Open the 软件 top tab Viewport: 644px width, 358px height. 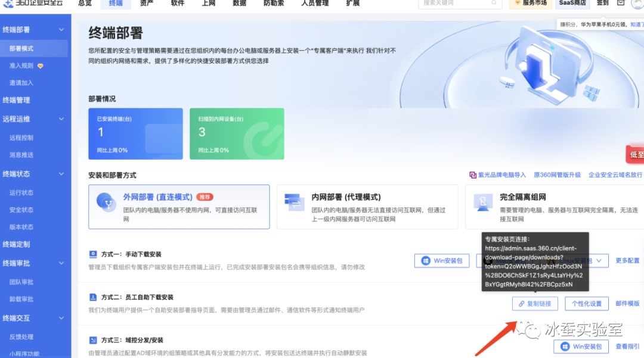tap(178, 4)
